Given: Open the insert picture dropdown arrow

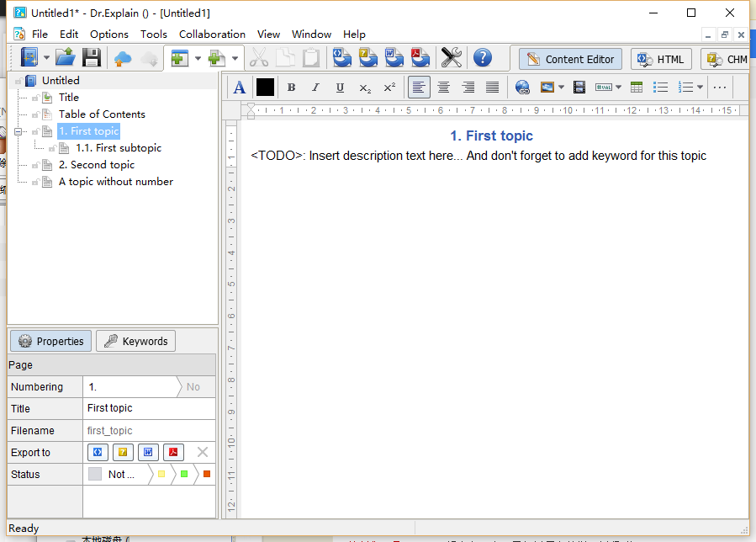Looking at the screenshot, I should click(x=561, y=88).
